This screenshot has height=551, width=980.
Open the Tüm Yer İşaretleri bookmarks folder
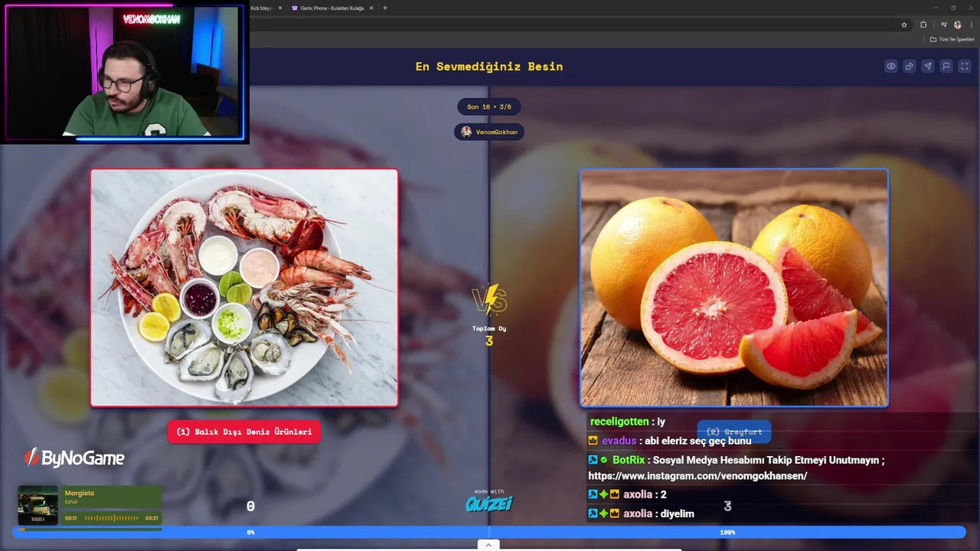point(952,39)
